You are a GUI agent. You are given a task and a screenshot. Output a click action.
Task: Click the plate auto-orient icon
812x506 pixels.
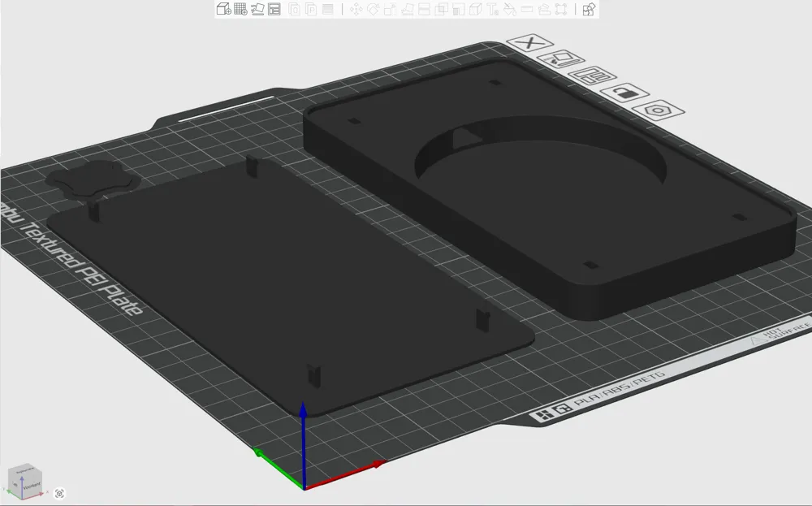[561, 59]
